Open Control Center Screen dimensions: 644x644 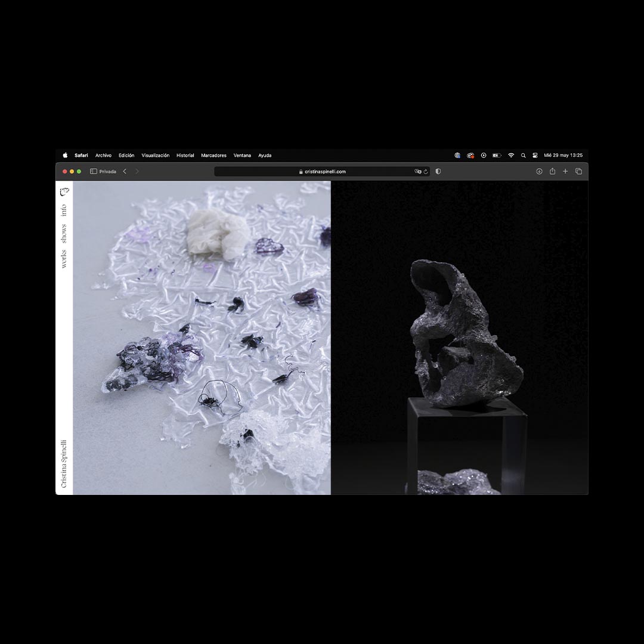[535, 155]
